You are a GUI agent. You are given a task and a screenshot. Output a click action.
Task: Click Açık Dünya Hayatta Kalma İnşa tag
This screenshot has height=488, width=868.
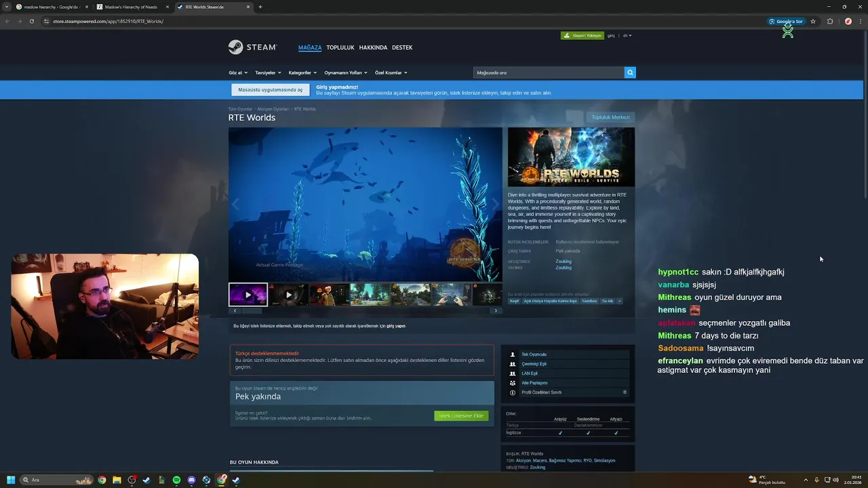pyautogui.click(x=551, y=301)
